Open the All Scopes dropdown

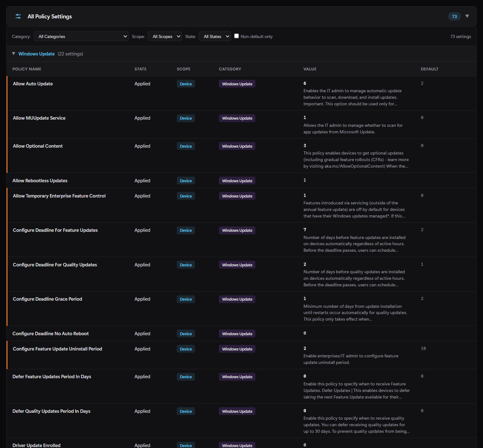click(x=165, y=36)
